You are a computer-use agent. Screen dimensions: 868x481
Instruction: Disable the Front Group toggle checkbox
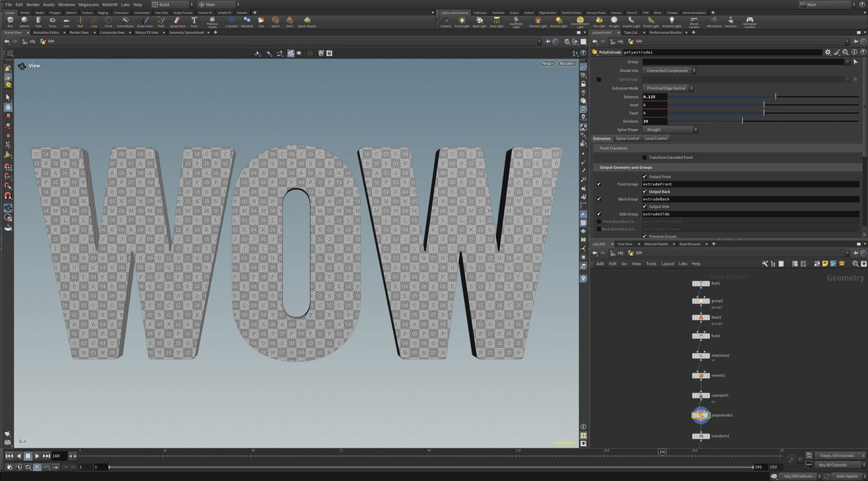599,184
